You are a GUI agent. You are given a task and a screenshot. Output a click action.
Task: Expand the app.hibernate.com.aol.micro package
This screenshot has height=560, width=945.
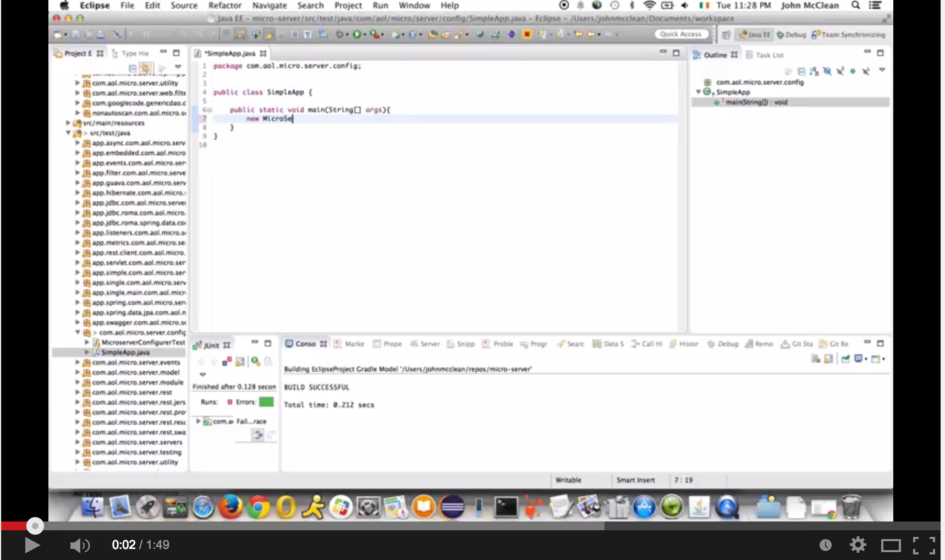[78, 193]
